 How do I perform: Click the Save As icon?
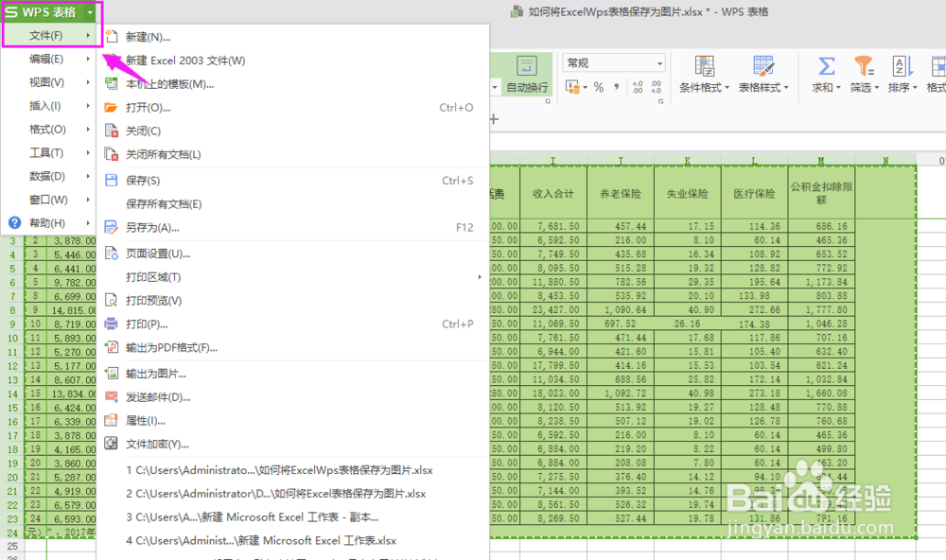[111, 227]
